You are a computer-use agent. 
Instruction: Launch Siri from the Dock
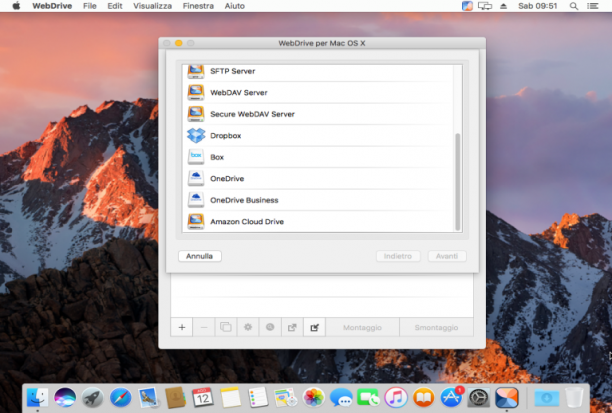click(x=65, y=398)
